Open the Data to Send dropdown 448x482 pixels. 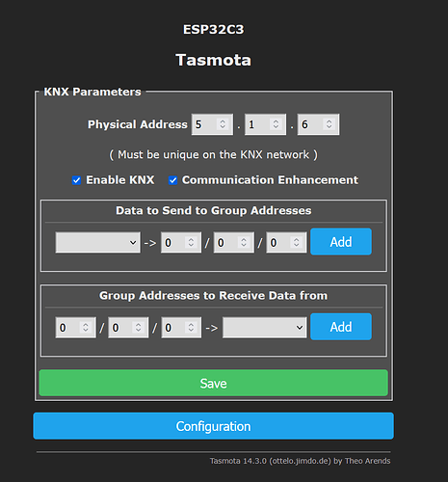pos(98,242)
